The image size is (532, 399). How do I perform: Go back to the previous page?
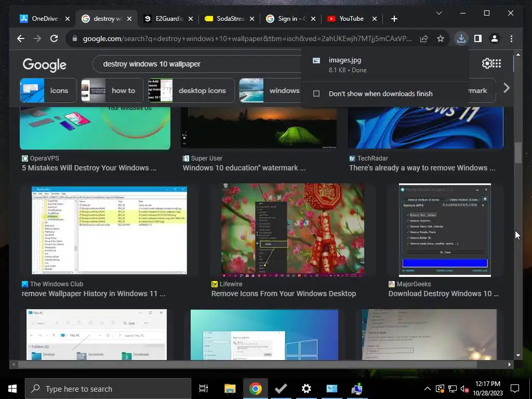(x=21, y=38)
